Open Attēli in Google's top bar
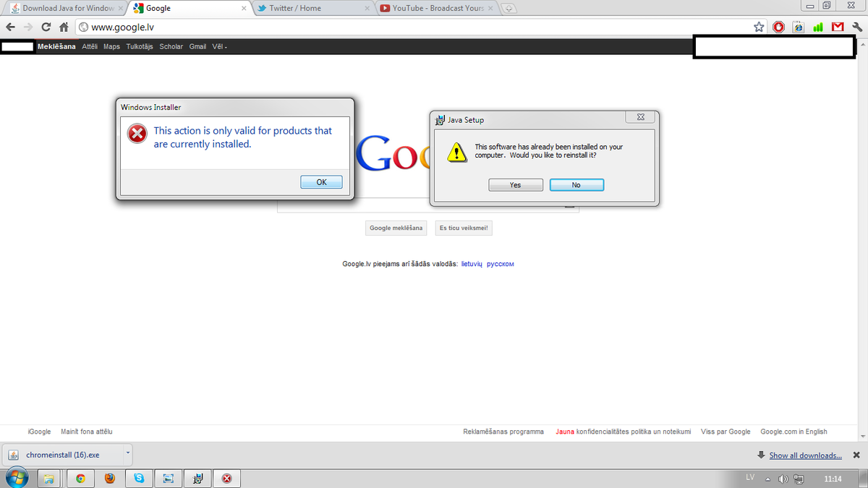Viewport: 868px width, 488px height. [90, 47]
